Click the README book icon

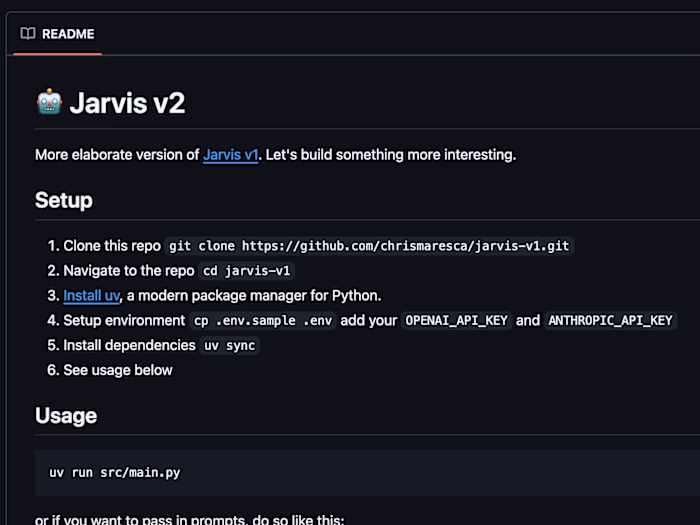(28, 34)
